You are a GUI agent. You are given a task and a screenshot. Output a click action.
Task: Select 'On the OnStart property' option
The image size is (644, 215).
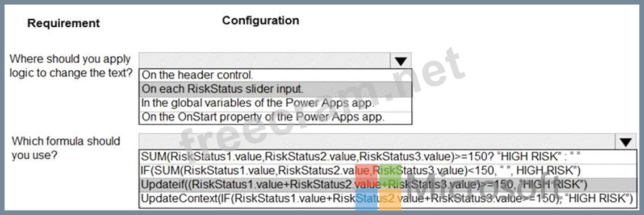275,117
